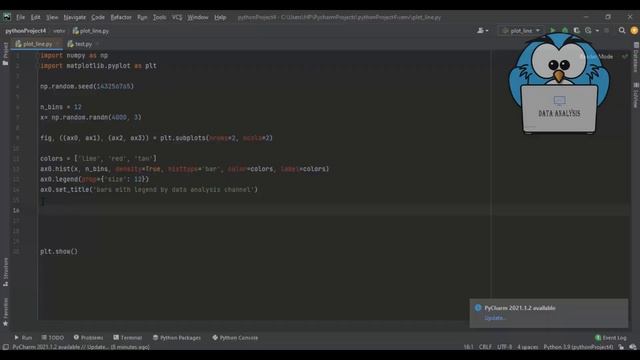
Task: Open the Python Console tool window
Action: (x=235, y=338)
